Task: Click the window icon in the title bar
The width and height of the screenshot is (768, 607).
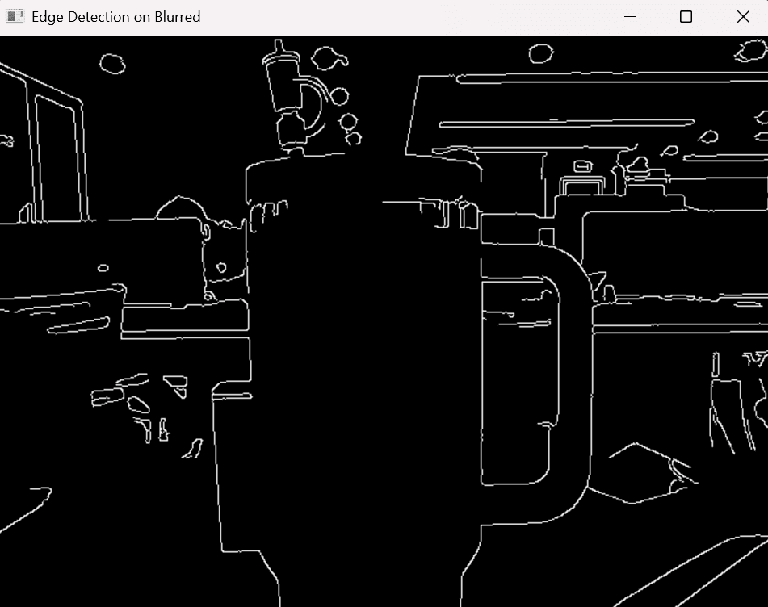Action: tap(15, 17)
